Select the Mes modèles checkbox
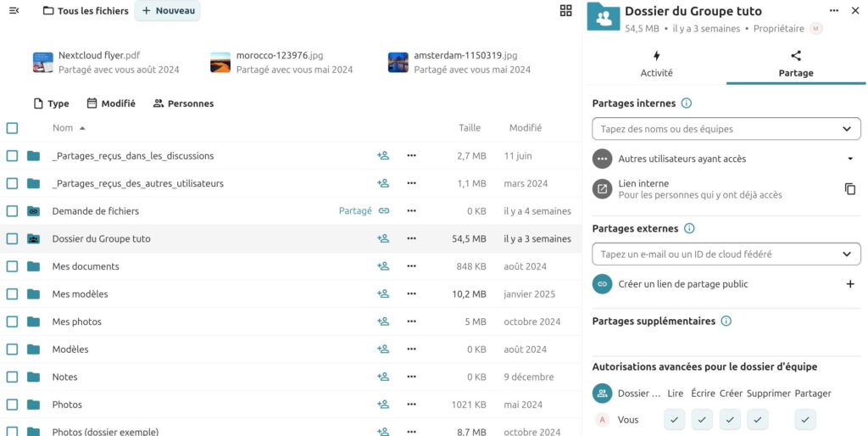Screen dimensions: 868x436 tap(12, 294)
